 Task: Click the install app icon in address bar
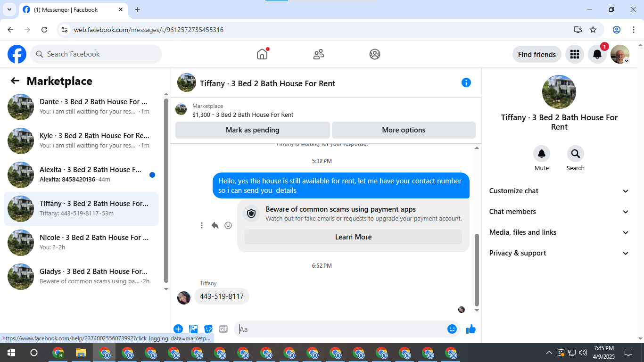coord(578,30)
